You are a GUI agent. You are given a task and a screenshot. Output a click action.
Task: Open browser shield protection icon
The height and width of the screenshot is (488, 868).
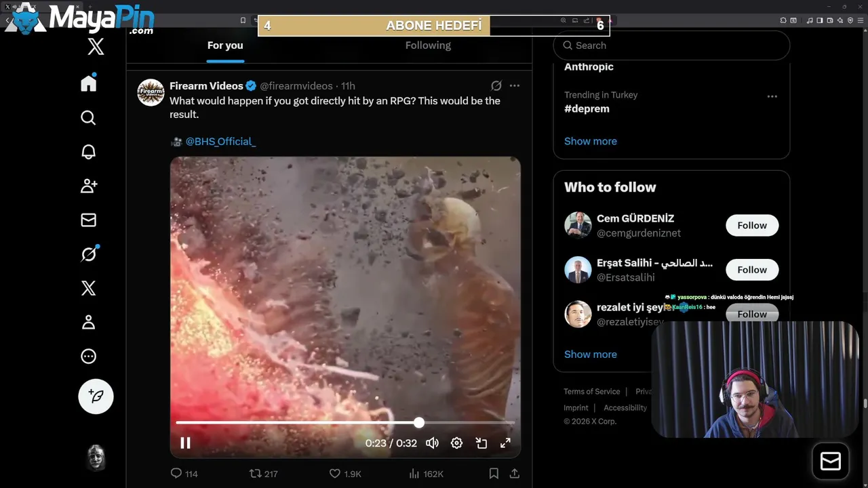click(850, 20)
